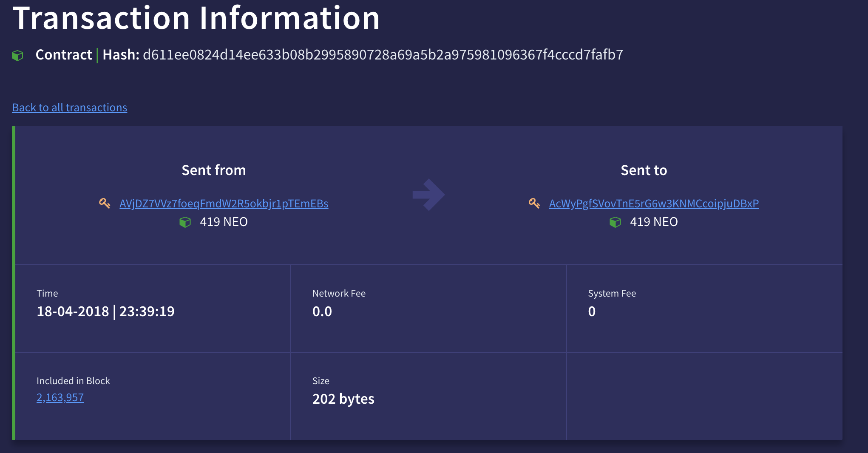Click the 202 bytes size value
This screenshot has height=453, width=868.
pyautogui.click(x=343, y=399)
